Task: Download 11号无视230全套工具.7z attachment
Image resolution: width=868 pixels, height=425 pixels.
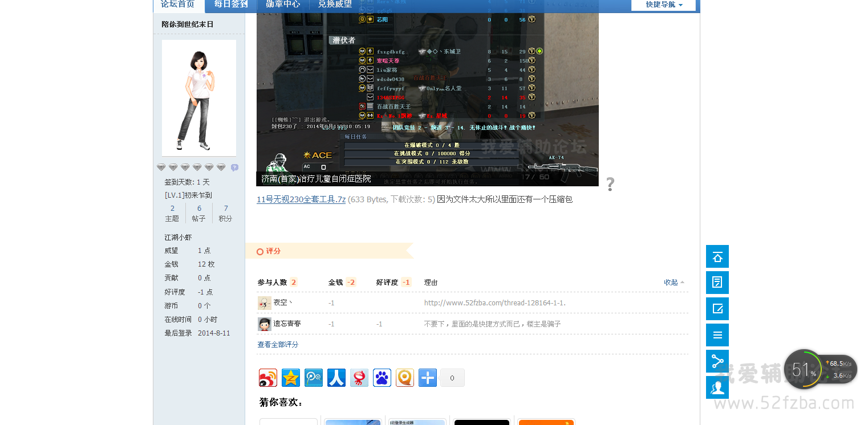Action: pos(301,199)
